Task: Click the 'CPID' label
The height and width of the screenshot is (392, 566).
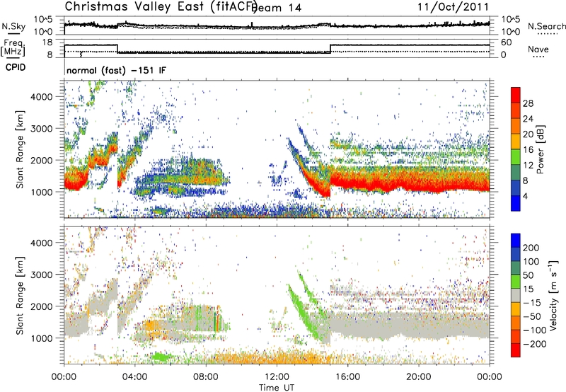Action: tap(16, 67)
